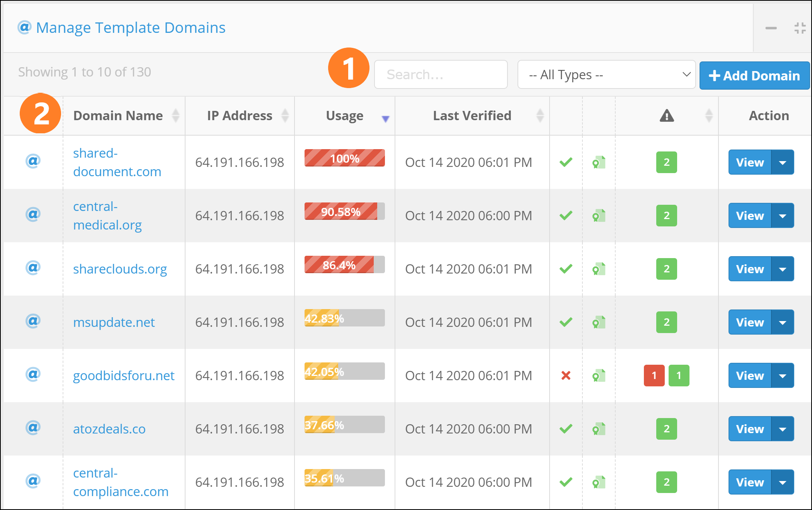
Task: Open the msupdate.net domain link
Action: (114, 322)
